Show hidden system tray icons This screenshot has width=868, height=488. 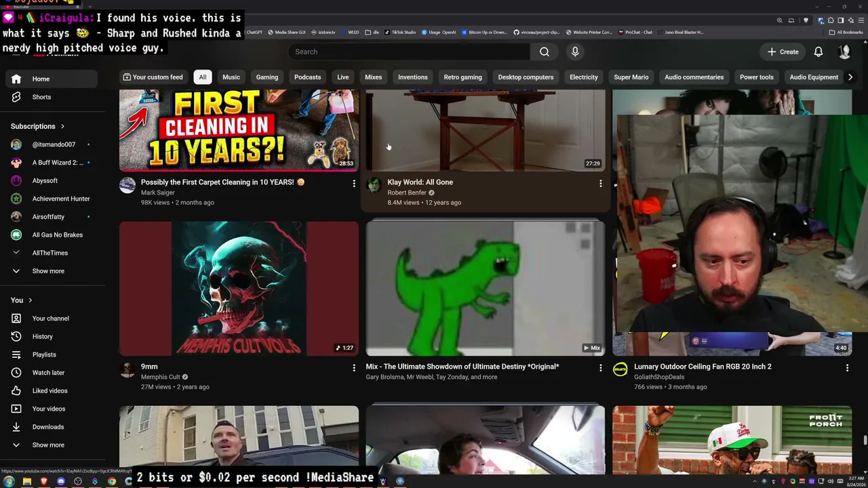pyautogui.click(x=755, y=481)
